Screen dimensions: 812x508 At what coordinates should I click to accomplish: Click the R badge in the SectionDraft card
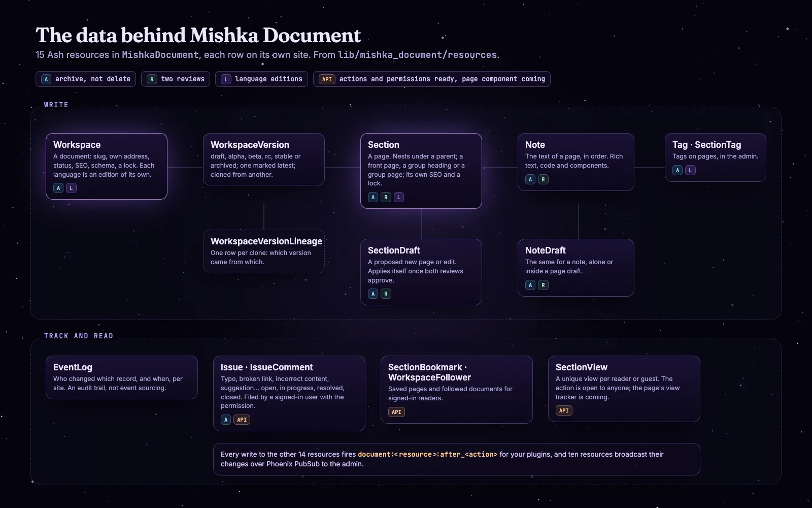386,294
